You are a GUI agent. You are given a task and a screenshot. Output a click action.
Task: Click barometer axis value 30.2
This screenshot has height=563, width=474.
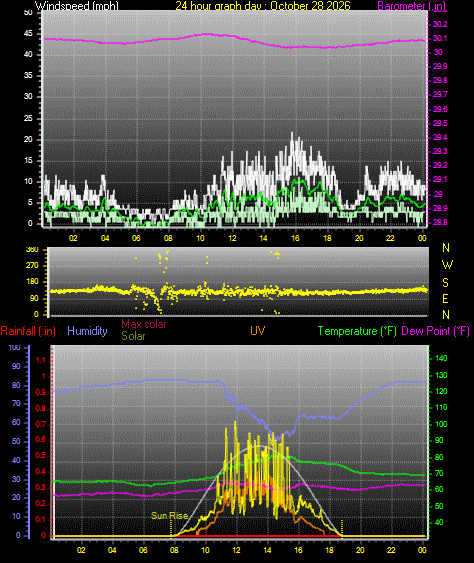440,24
